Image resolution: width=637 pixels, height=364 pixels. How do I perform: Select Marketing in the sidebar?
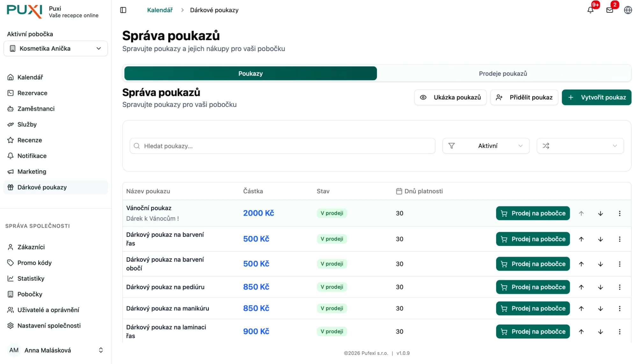coord(32,171)
